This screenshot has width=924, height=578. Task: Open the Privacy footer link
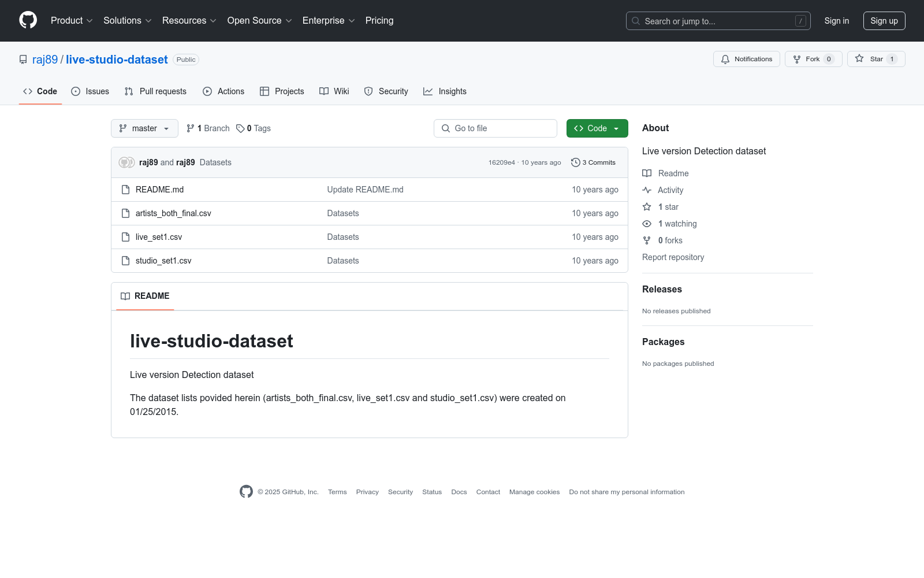coord(367,492)
